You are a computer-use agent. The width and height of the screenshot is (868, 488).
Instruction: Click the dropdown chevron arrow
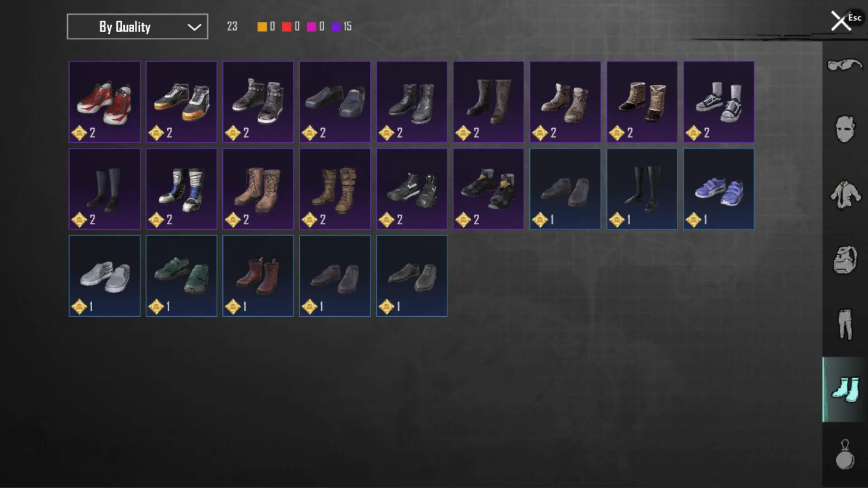[194, 27]
